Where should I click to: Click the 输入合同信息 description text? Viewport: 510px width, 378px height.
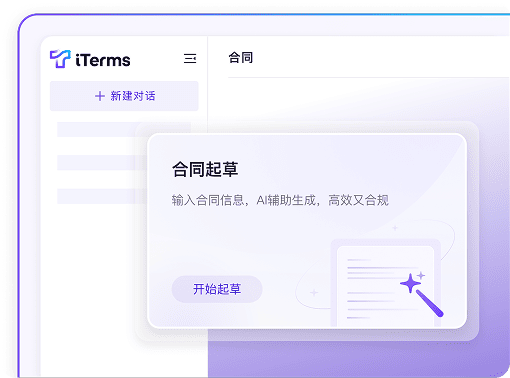coord(280,200)
